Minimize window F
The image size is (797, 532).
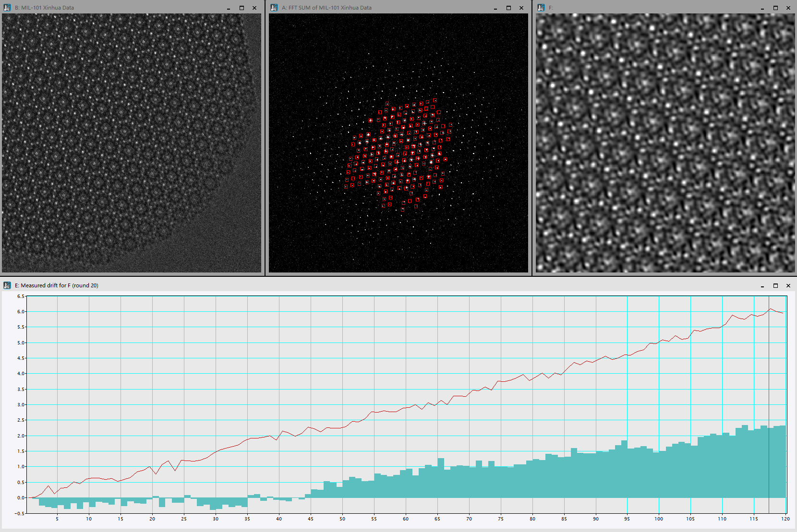(762, 8)
